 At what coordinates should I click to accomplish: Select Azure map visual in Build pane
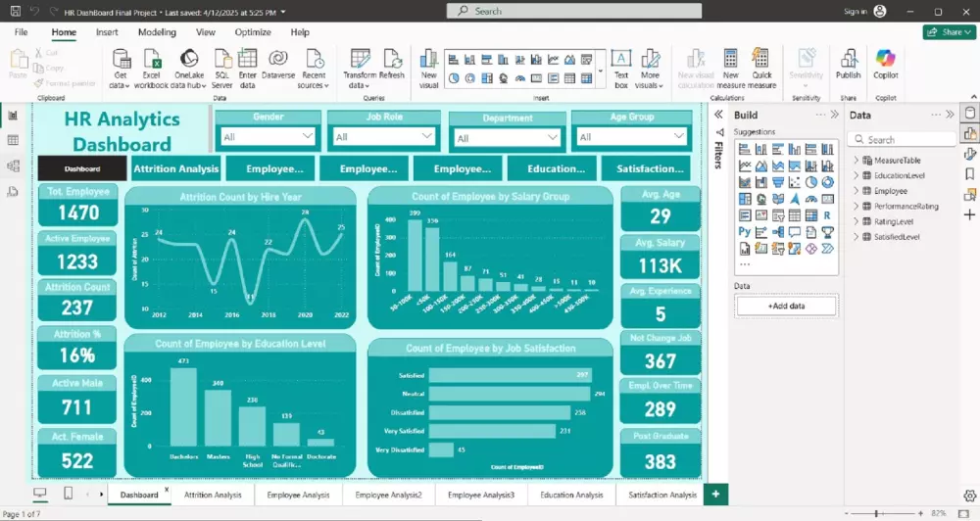795,199
